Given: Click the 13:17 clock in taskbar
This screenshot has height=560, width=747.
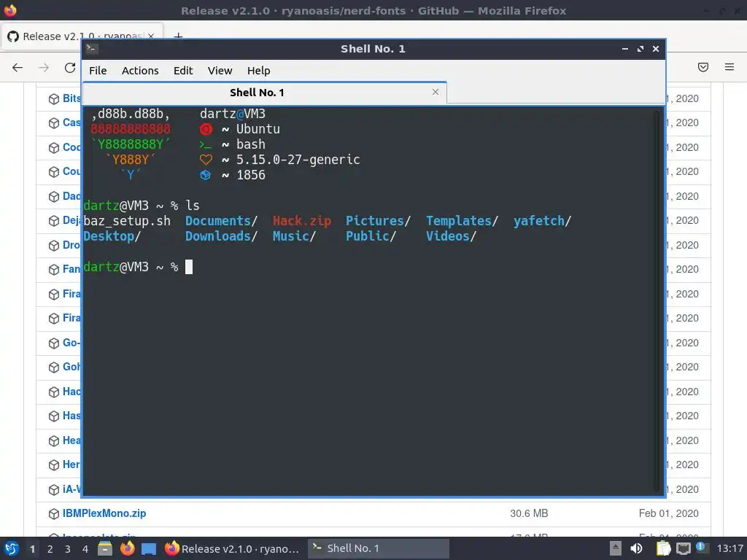Looking at the screenshot, I should coord(729,548).
